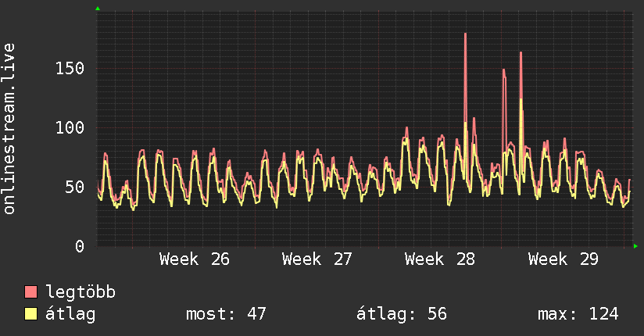Click the max: 124 statistic
This screenshot has height=336, width=644.
(578, 314)
